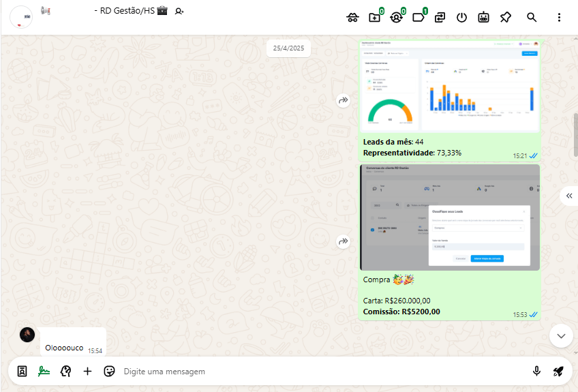
Task: Open attachment menu with plus icon
Action: (87, 372)
